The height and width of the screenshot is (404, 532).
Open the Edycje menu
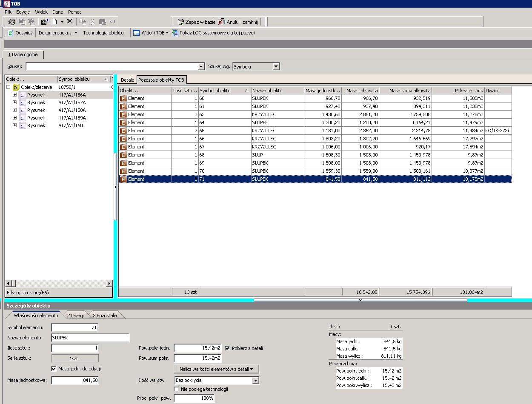point(23,12)
